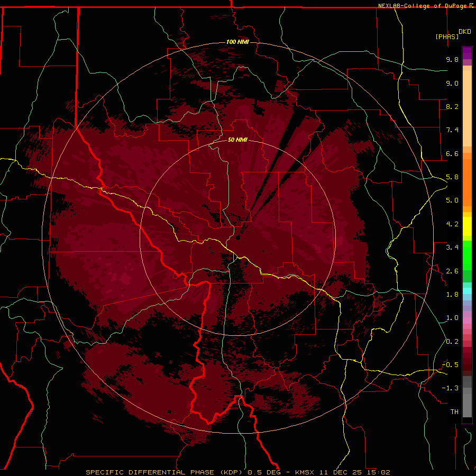
Task: Click the 3.4 legend value
Action: pos(452,248)
